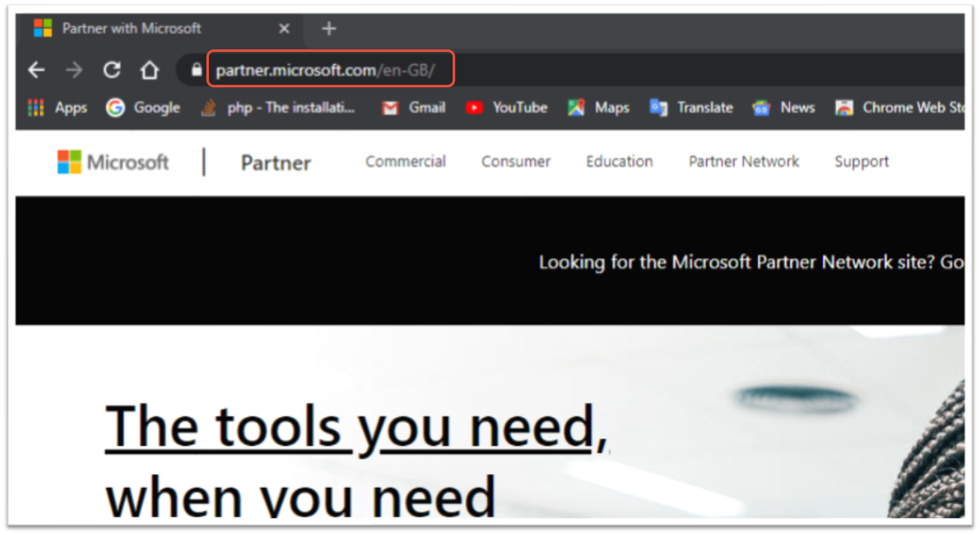Open the Consumer navigation menu
This screenshot has height=535, width=980.
coord(516,161)
